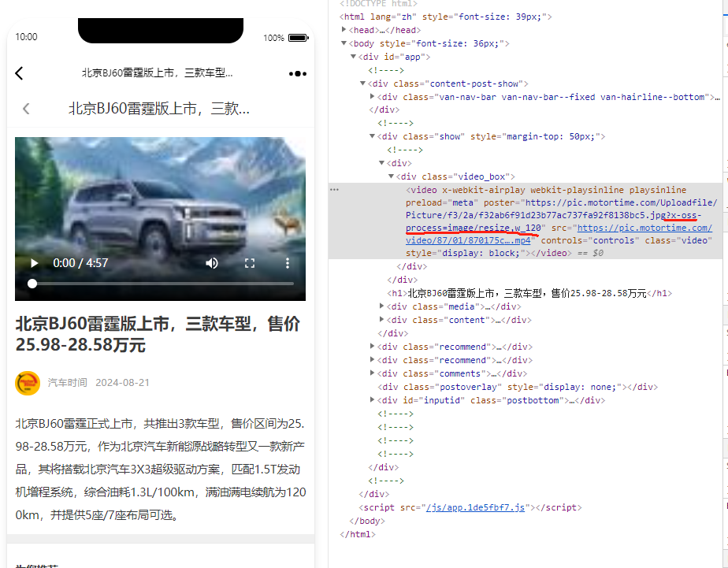Tap the 汽车时间 author avatar
The image size is (728, 568).
tap(28, 383)
